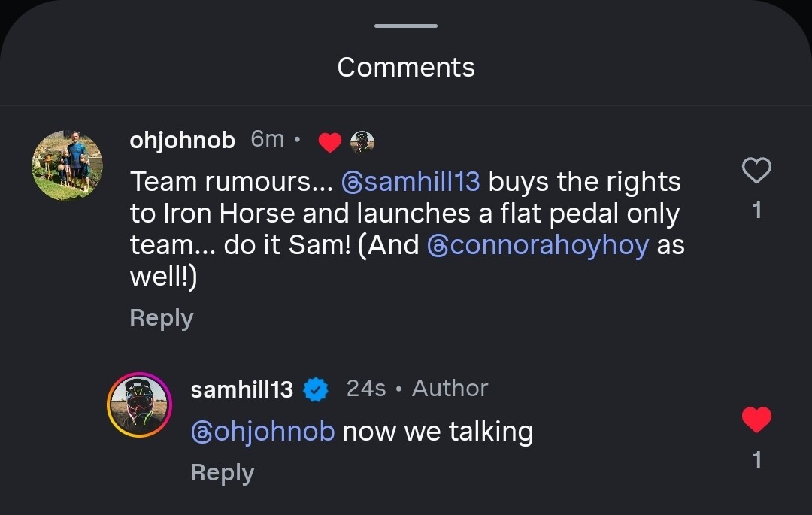
Task: Tap the small red heart beside 6m
Action: coord(329,141)
